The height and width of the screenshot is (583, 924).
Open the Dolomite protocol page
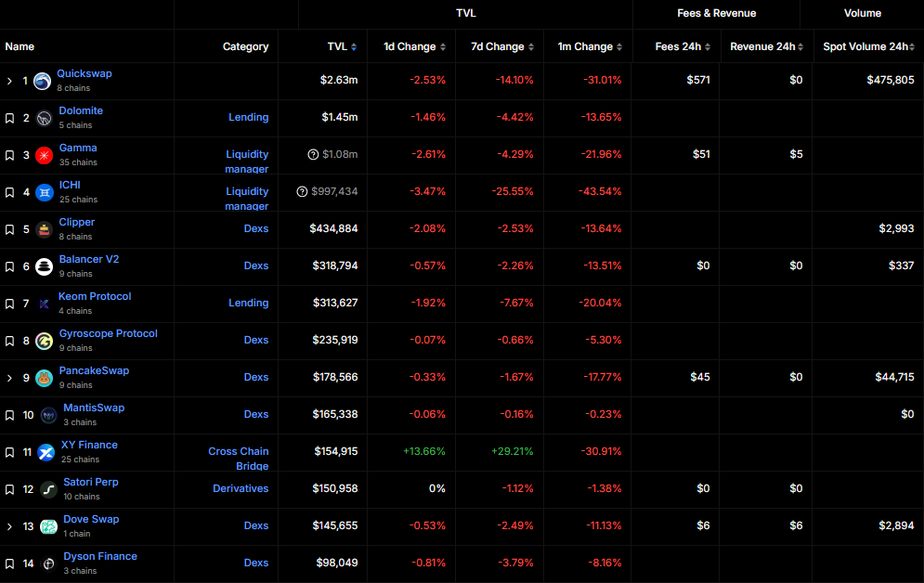coord(81,110)
